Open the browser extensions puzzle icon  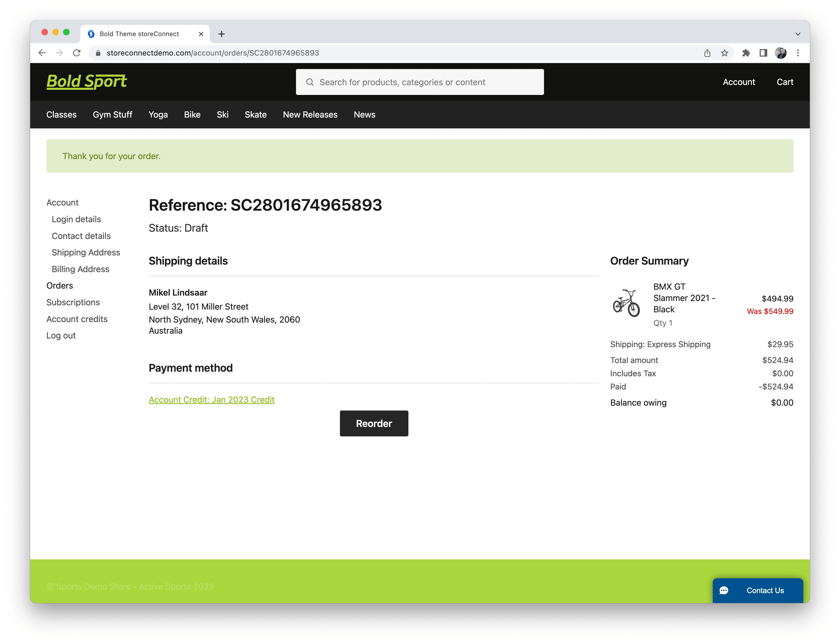pyautogui.click(x=746, y=53)
